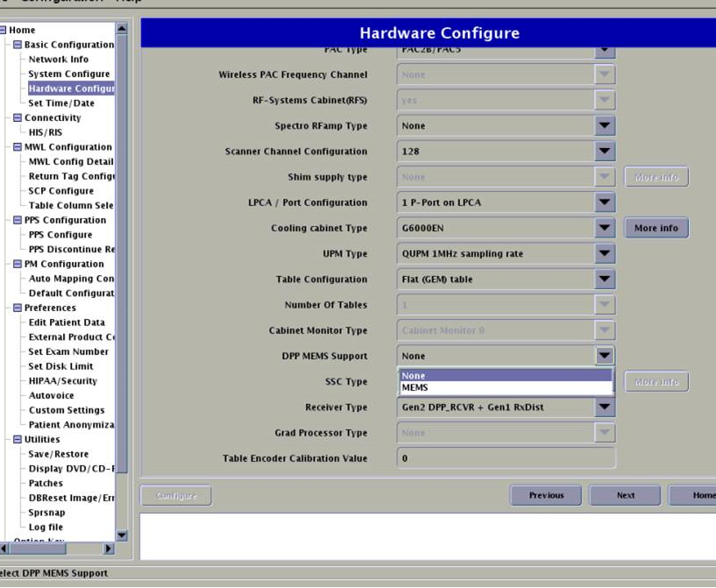Open HIPAA/Security preferences
This screenshot has width=716, height=588.
point(62,381)
